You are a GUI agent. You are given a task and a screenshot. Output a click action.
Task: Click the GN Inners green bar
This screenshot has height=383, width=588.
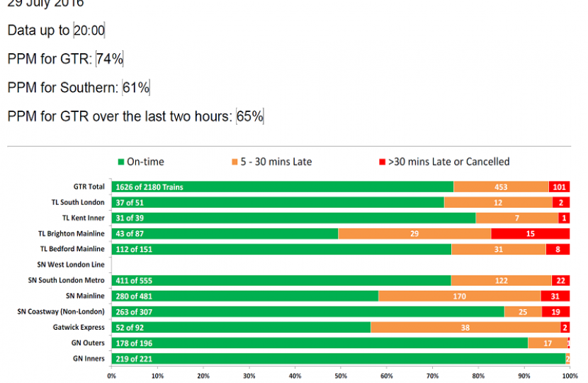[x=338, y=359]
